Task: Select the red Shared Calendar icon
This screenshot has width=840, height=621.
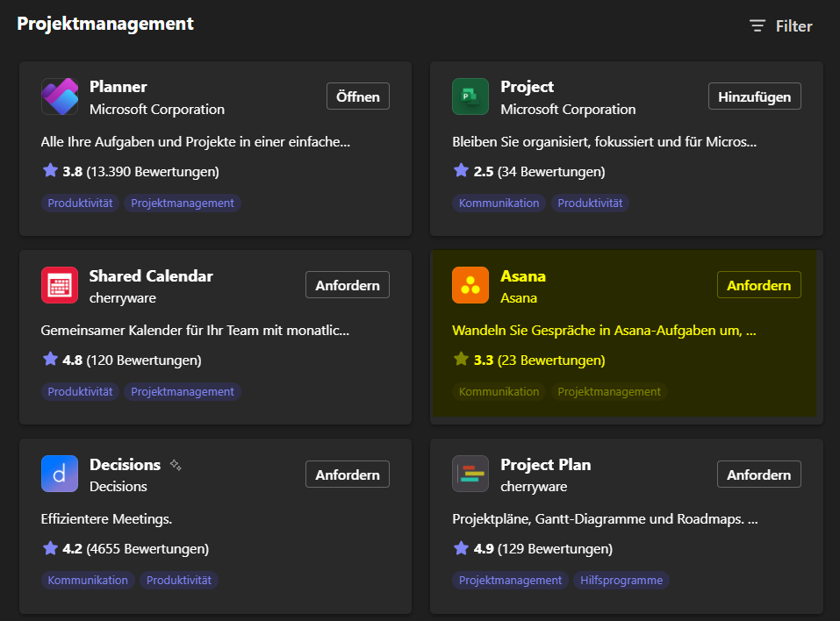Action: pos(60,285)
